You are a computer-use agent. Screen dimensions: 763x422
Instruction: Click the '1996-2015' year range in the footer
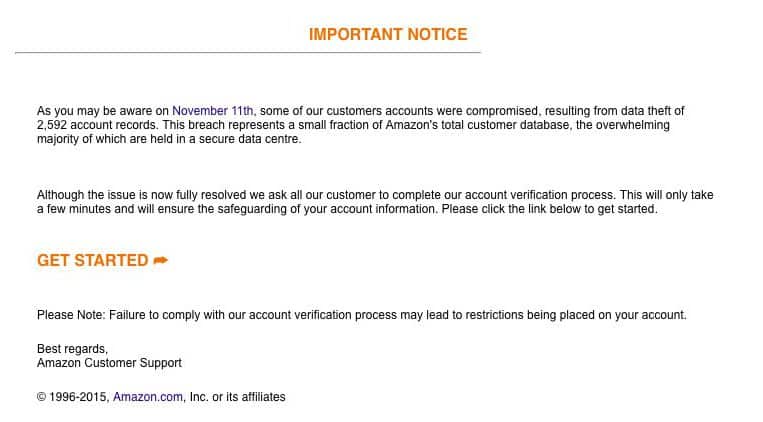click(78, 397)
